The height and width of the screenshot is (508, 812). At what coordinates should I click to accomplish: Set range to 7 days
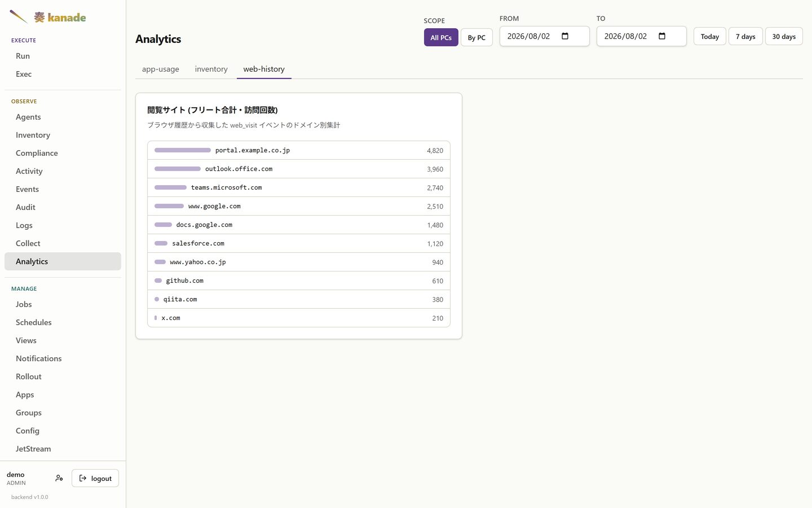pos(745,36)
